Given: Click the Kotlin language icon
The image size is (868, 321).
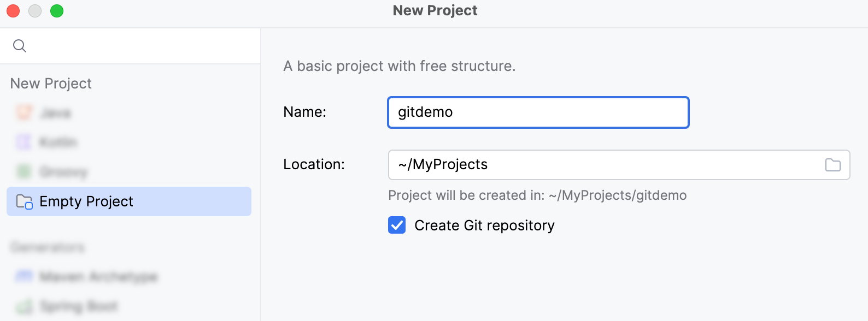Looking at the screenshot, I should click(24, 142).
